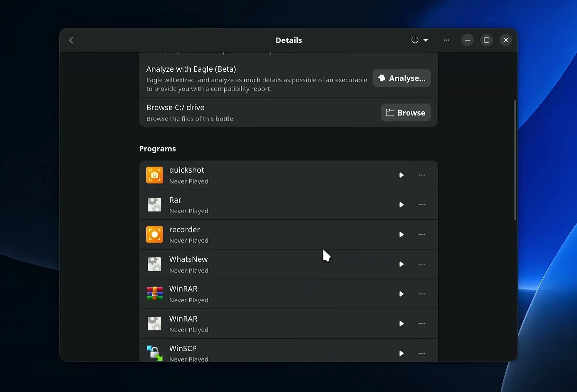
Task: Open options for WinRAR with the books icon
Action: pos(422,294)
